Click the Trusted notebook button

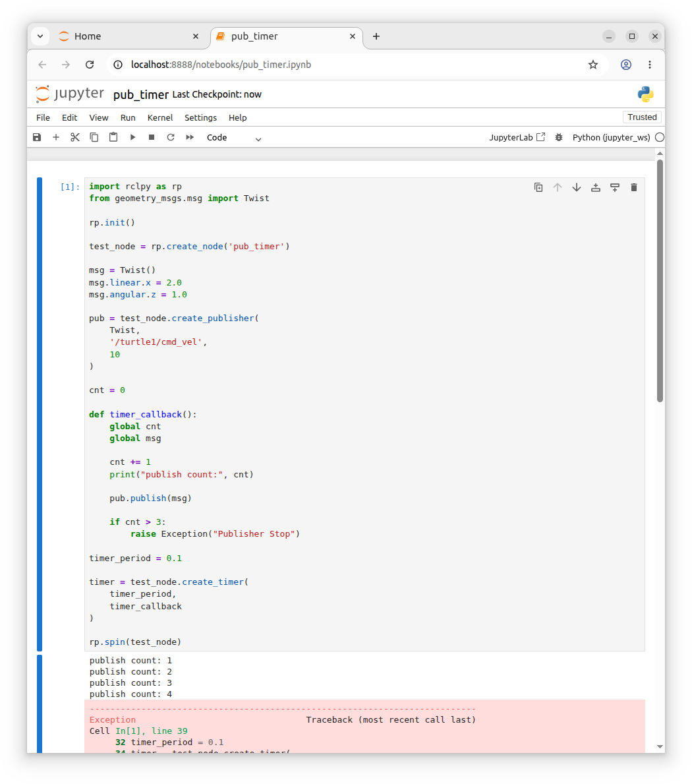(642, 117)
